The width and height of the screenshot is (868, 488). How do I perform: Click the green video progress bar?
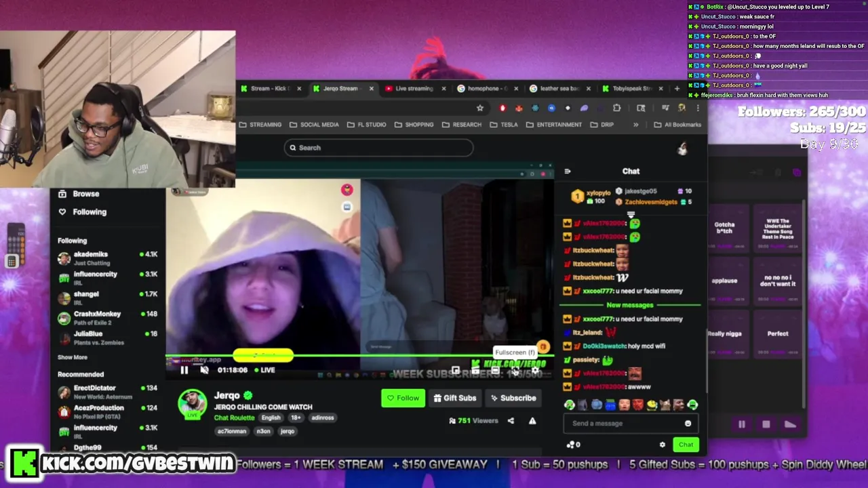pos(359,355)
